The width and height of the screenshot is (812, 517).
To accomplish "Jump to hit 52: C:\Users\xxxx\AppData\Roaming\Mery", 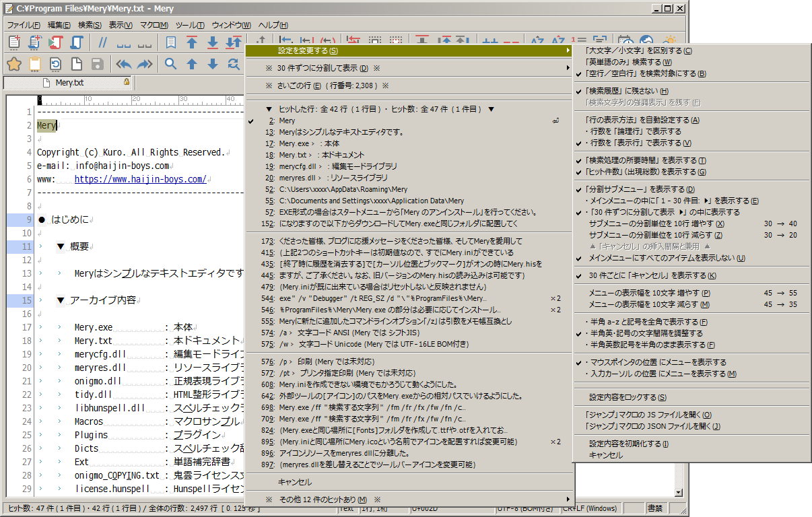I will point(409,189).
